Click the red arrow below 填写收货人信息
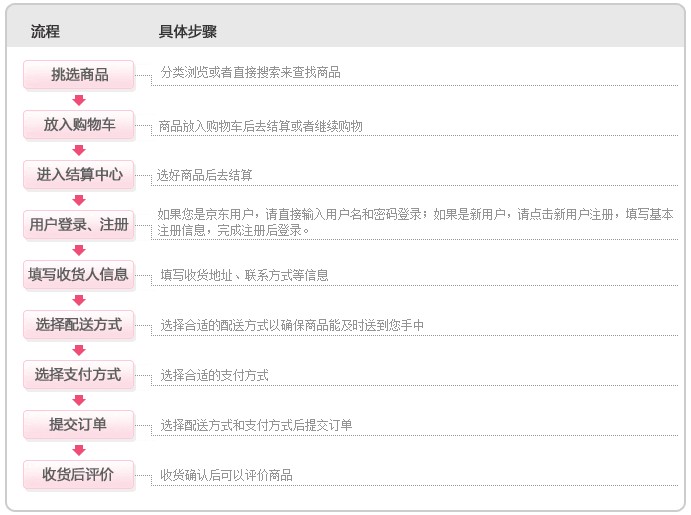This screenshot has width=691, height=515. coord(79,300)
